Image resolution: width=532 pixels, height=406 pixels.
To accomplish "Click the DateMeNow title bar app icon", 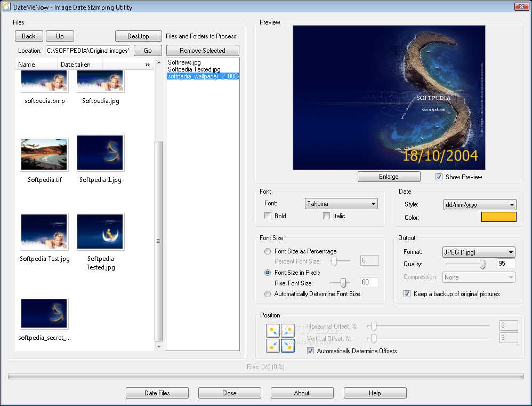I will tap(6, 6).
